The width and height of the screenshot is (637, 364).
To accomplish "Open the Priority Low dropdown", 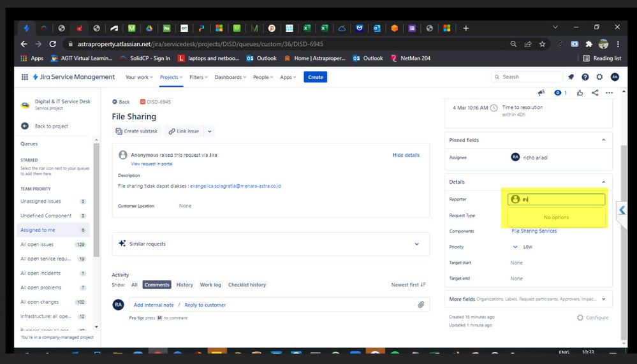I will (522, 247).
